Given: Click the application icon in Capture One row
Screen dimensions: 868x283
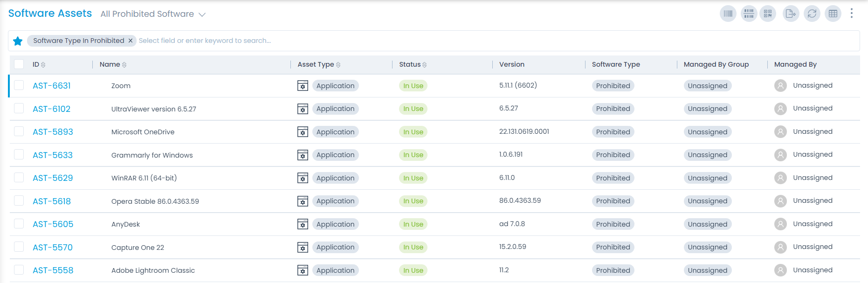Looking at the screenshot, I should point(303,247).
